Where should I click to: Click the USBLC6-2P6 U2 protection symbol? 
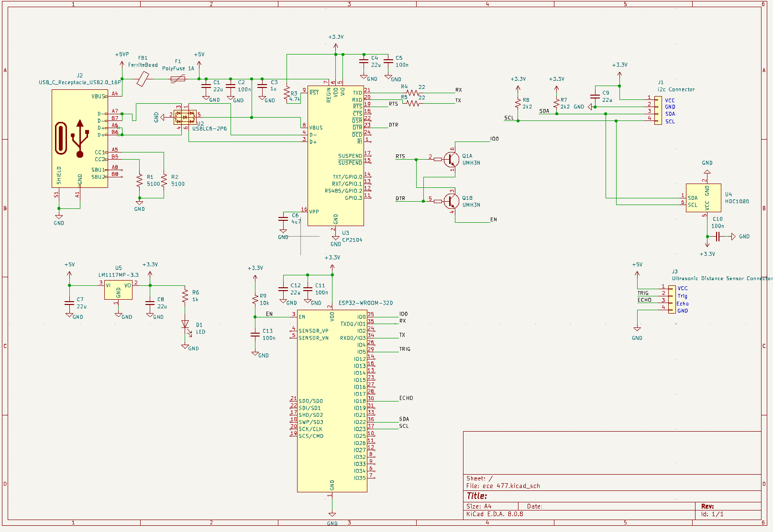coord(185,117)
